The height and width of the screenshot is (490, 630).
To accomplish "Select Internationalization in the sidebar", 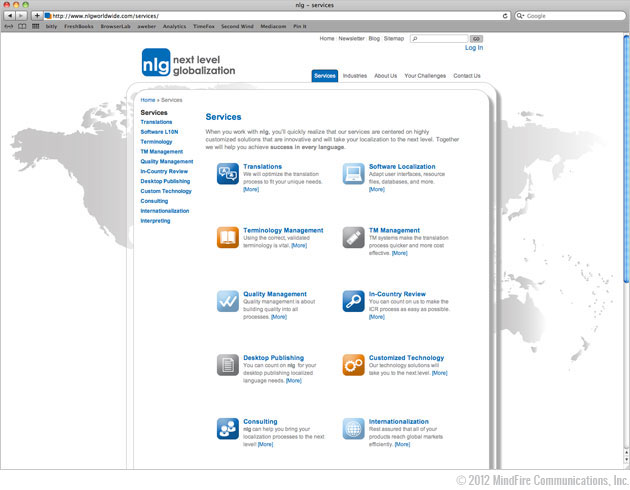I will (165, 211).
